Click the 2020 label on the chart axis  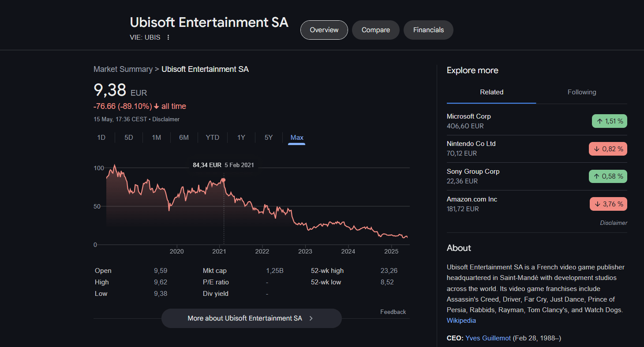pyautogui.click(x=176, y=252)
